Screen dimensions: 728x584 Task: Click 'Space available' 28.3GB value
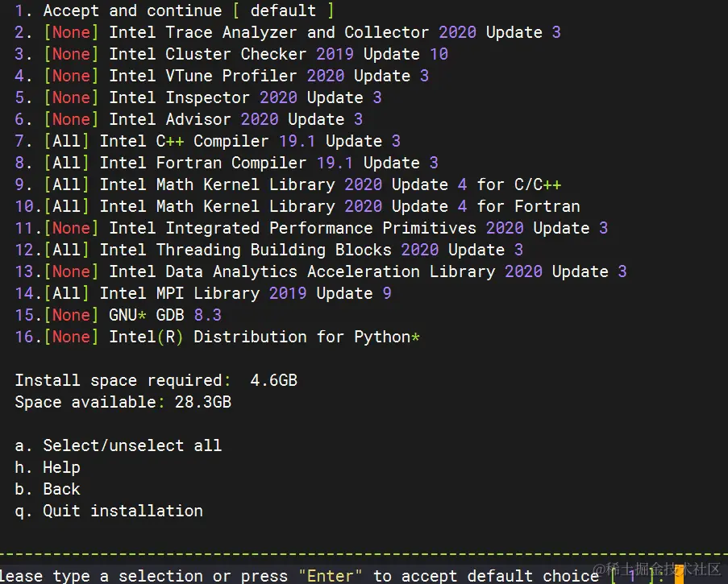[x=203, y=403]
